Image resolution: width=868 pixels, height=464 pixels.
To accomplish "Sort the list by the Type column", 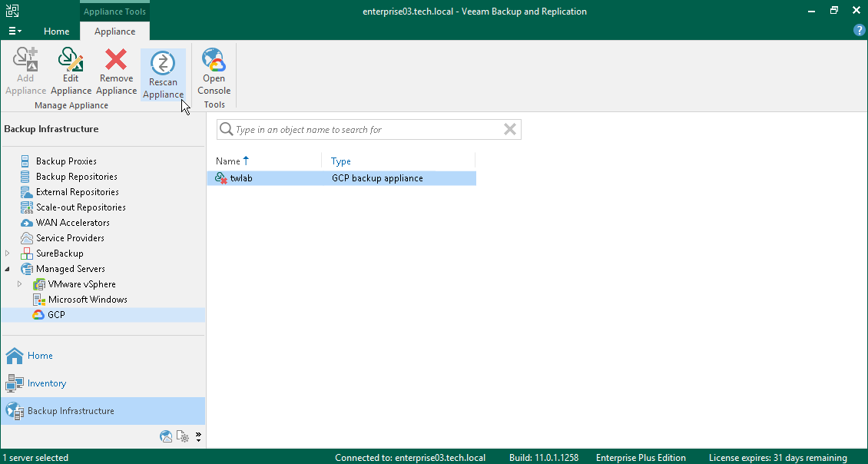I will pyautogui.click(x=341, y=161).
